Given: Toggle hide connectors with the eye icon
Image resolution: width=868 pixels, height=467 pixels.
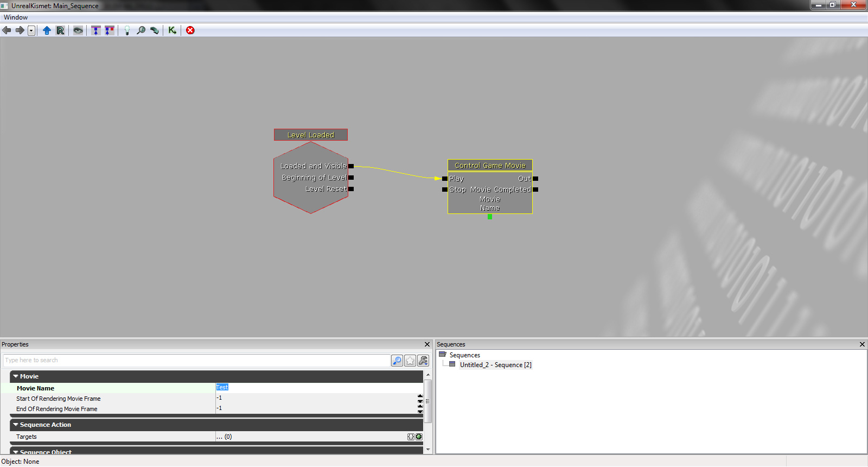Looking at the screenshot, I should 78,30.
